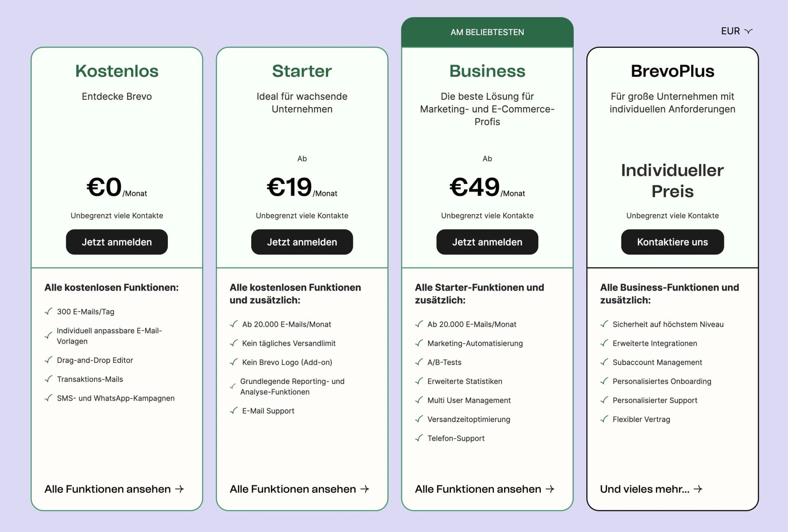This screenshot has width=788, height=532.
Task: Click the checkmark next to Drag-and-Drop Editor
Action: [48, 360]
